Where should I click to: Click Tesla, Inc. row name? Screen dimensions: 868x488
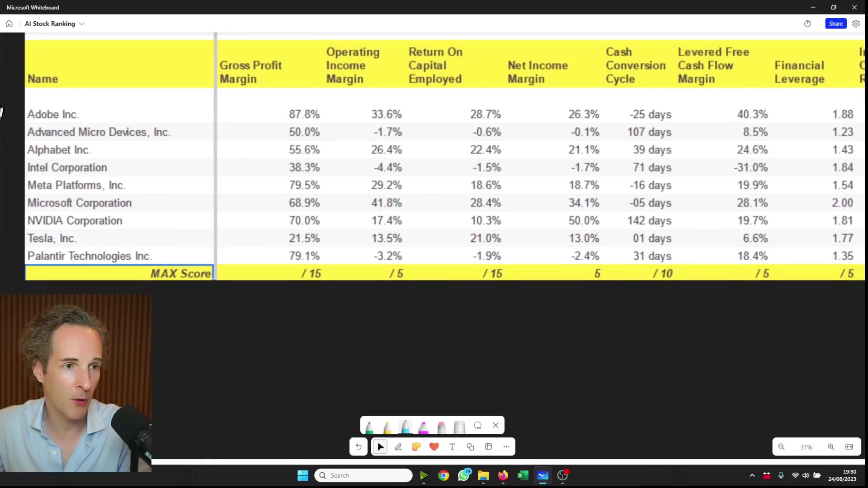pyautogui.click(x=52, y=238)
